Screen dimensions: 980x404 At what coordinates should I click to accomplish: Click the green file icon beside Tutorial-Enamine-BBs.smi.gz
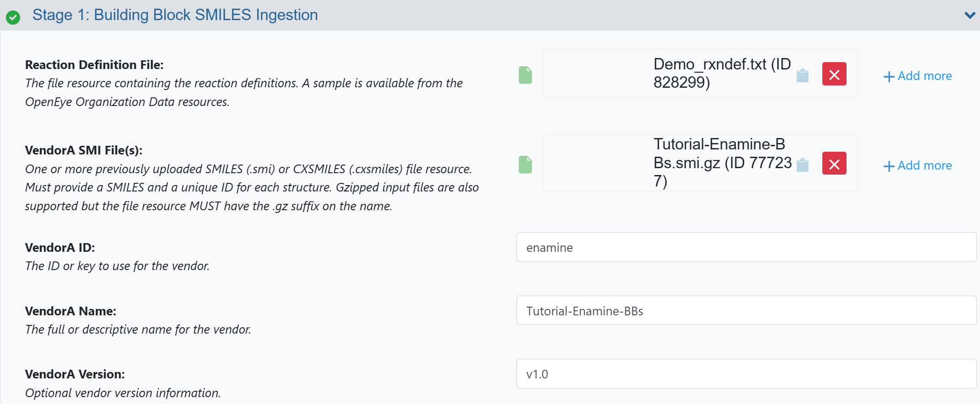point(525,165)
